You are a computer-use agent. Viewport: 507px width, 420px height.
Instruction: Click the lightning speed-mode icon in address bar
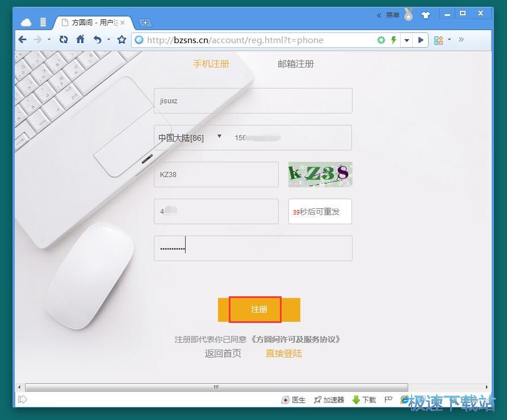pyautogui.click(x=394, y=40)
